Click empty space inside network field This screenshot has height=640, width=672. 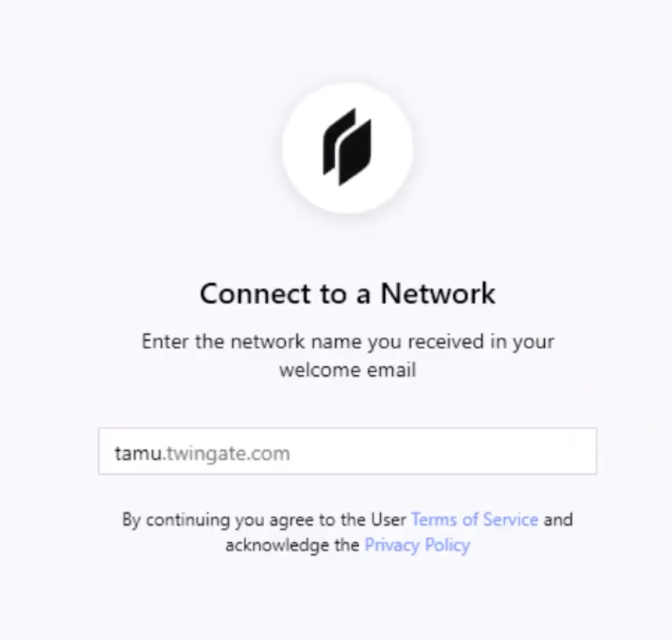tap(441, 451)
